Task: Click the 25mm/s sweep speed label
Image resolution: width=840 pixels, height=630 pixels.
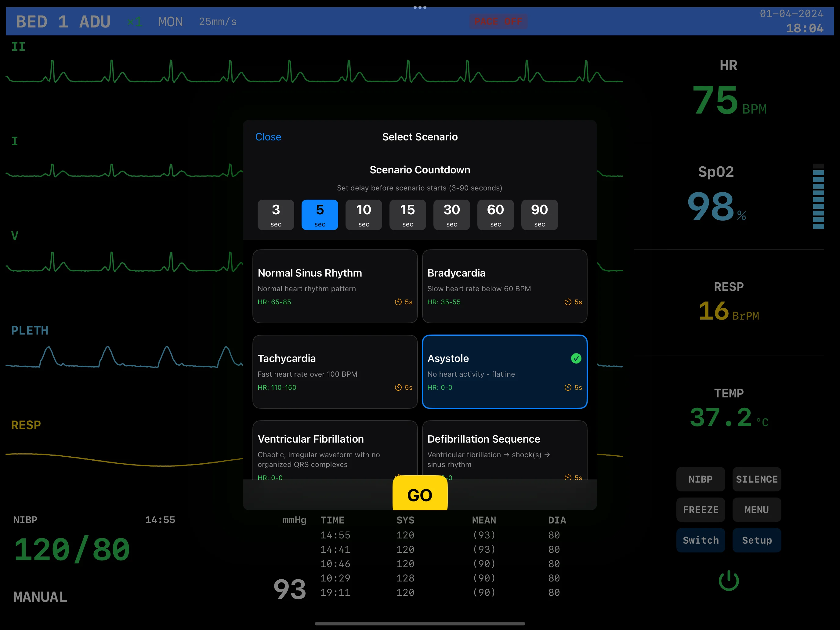Action: tap(218, 22)
